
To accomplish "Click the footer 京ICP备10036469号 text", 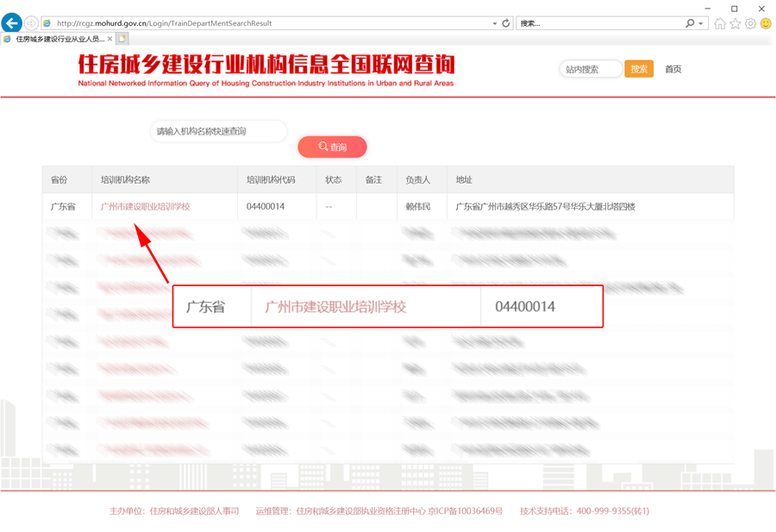I will 466,510.
